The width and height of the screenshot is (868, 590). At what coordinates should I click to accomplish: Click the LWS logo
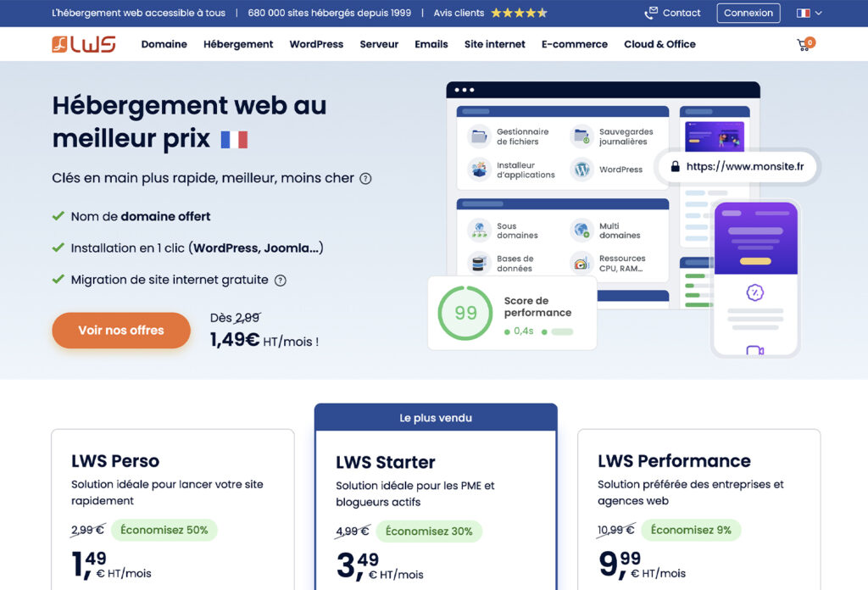pyautogui.click(x=84, y=44)
